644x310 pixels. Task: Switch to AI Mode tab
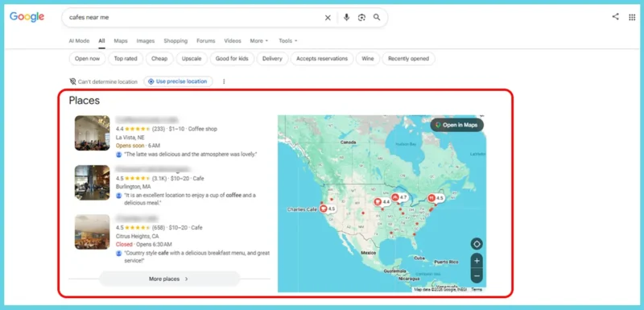[x=79, y=40]
